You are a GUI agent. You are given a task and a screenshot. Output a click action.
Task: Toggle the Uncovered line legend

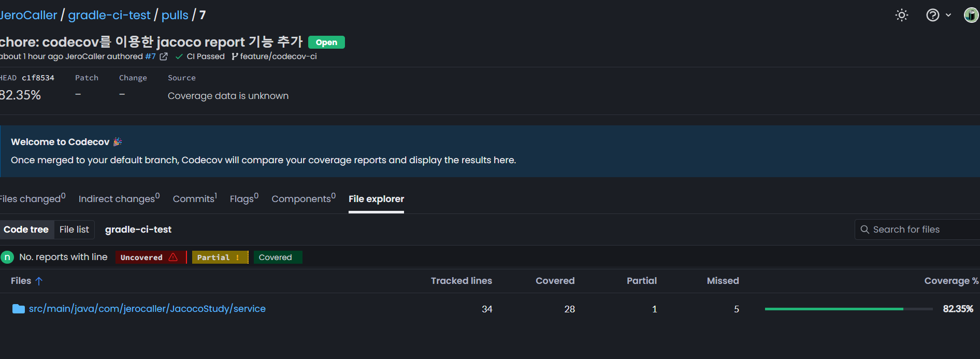point(149,257)
